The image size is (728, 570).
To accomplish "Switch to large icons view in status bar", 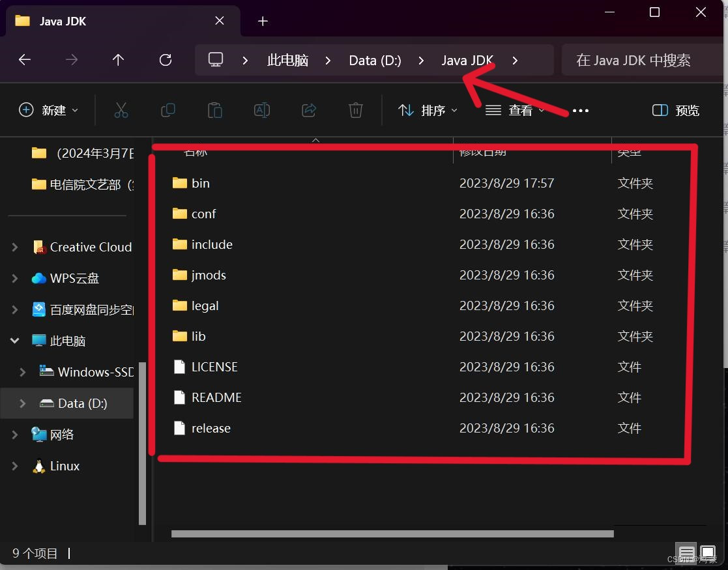I will pyautogui.click(x=708, y=553).
